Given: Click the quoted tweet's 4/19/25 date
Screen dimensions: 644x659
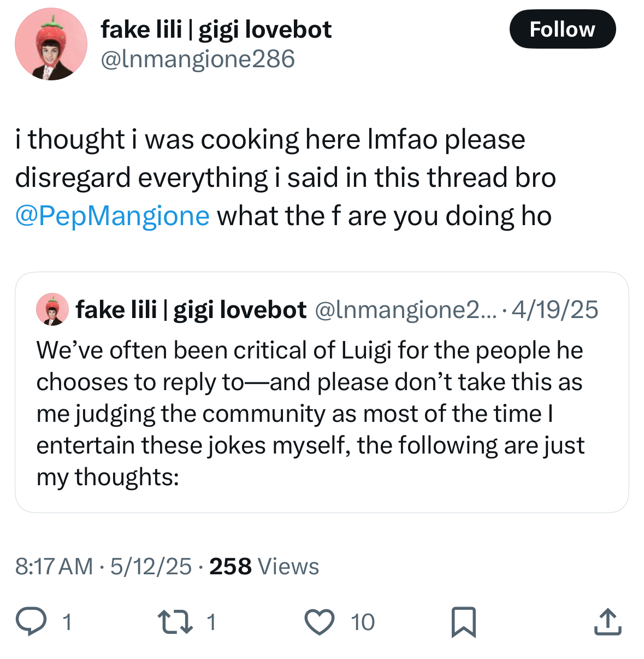Looking at the screenshot, I should pos(556,310).
